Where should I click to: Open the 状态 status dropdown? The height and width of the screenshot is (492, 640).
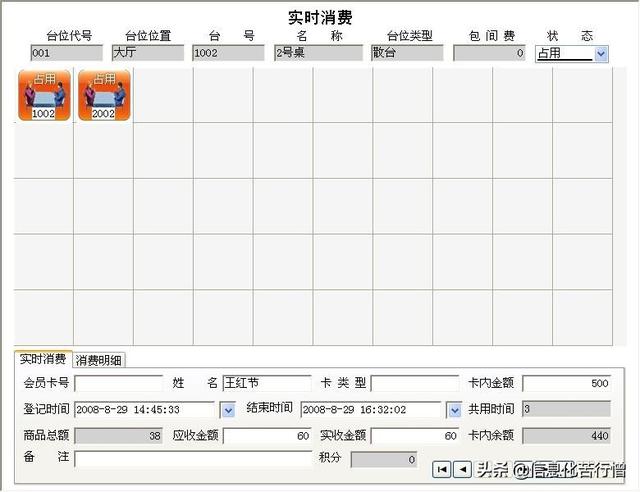(x=601, y=53)
